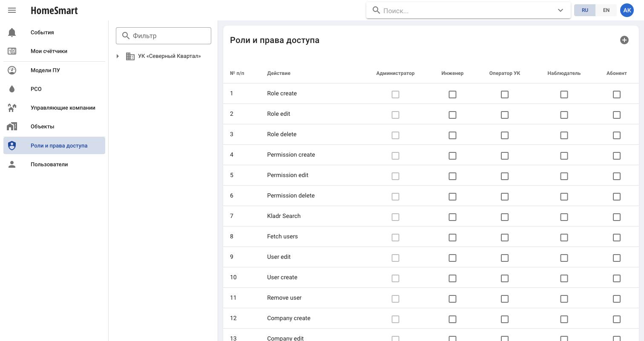644x341 pixels.
Task: Open the search dropdown arrow
Action: tap(561, 10)
